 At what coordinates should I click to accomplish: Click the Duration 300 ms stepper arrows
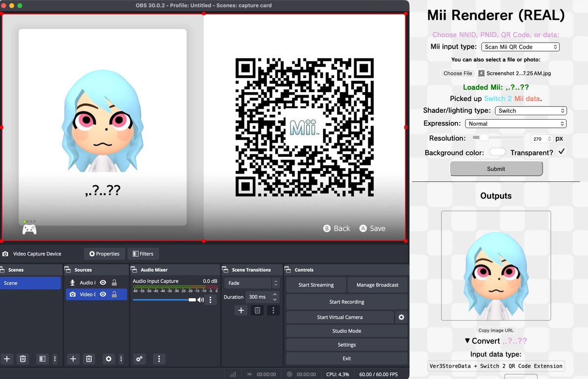[x=275, y=297]
